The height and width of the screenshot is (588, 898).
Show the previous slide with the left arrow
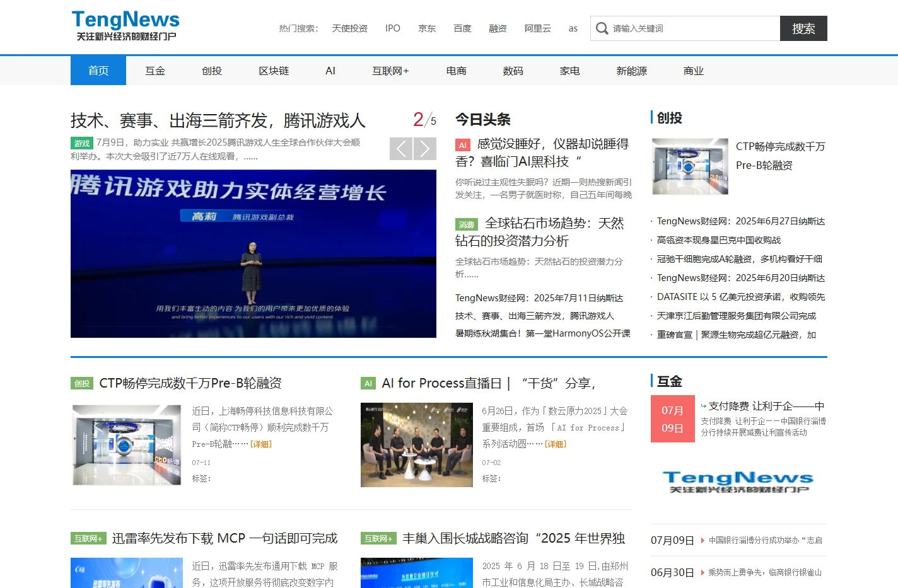(x=401, y=149)
